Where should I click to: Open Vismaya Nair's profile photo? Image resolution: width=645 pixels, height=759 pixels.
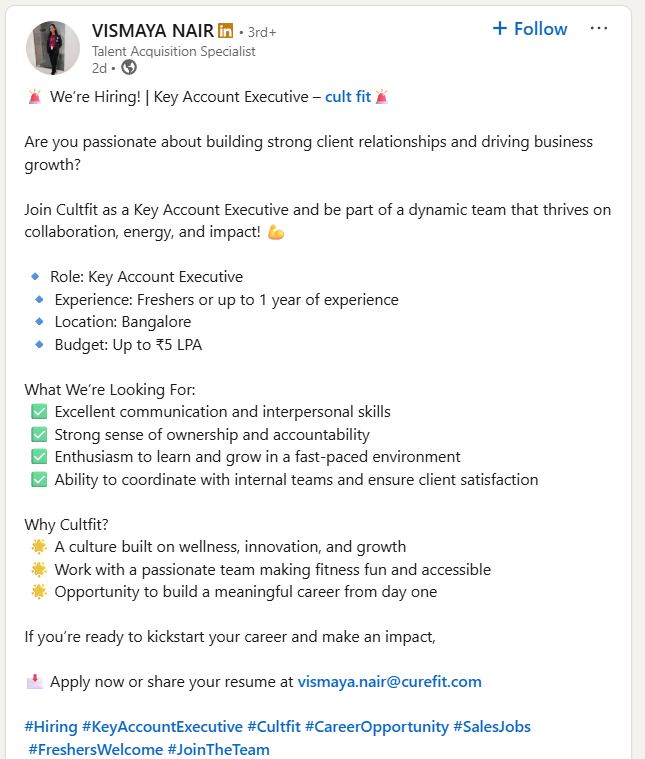[52, 47]
